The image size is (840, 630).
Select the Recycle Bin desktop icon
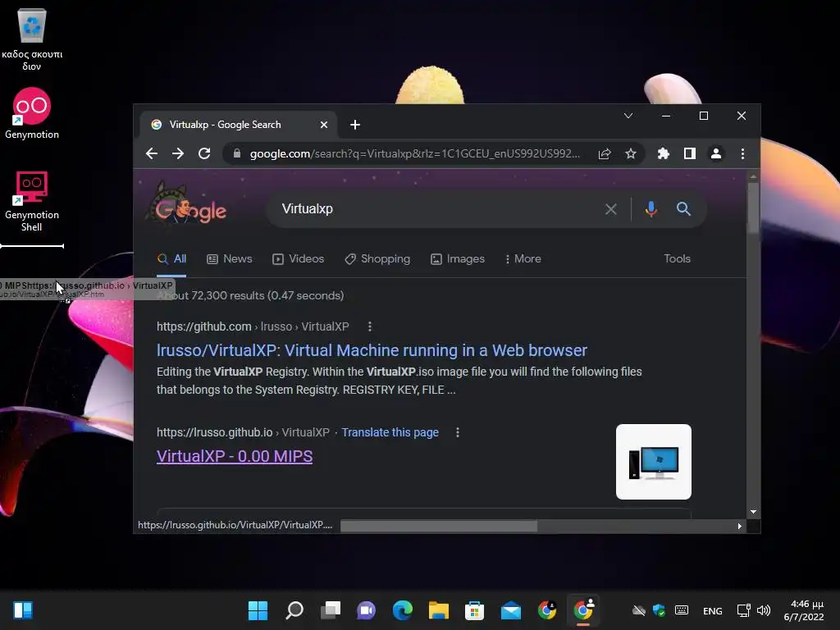32,40
